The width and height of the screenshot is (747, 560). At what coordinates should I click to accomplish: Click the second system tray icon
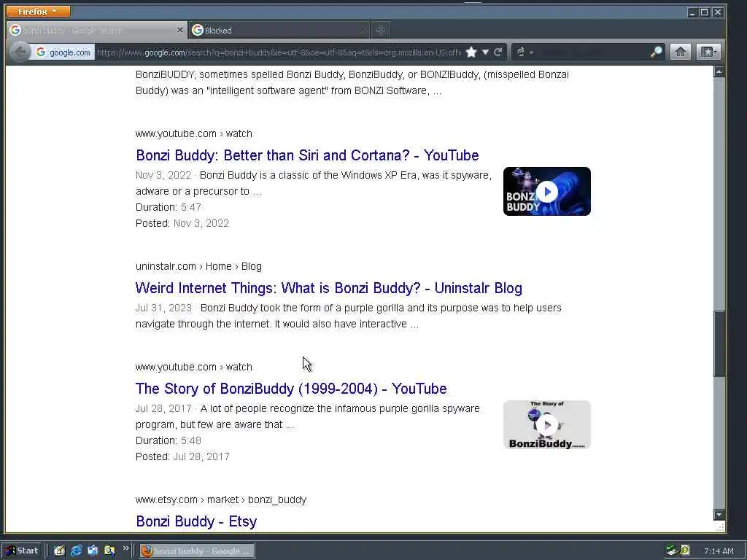click(x=685, y=551)
